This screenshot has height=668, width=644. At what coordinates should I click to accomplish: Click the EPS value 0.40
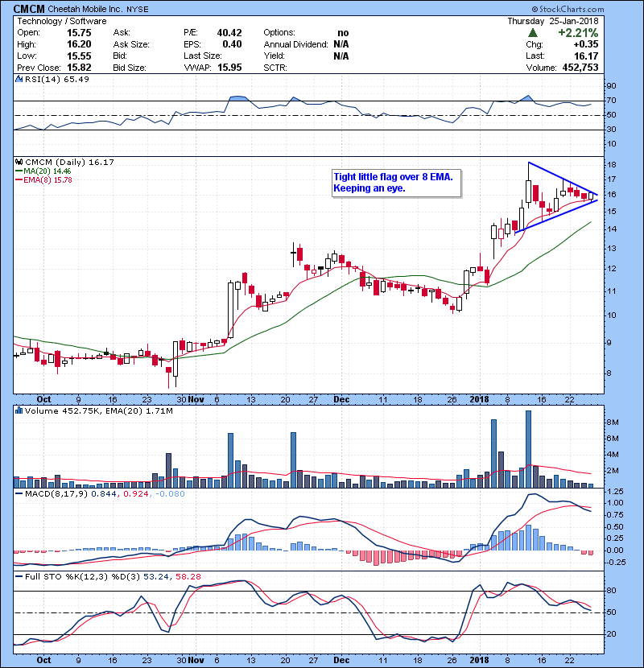(232, 44)
